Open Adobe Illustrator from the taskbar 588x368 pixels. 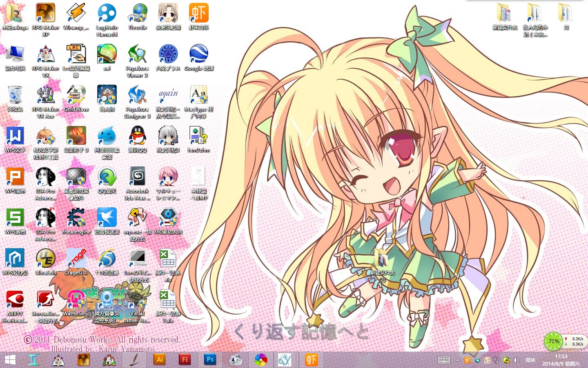(x=160, y=360)
